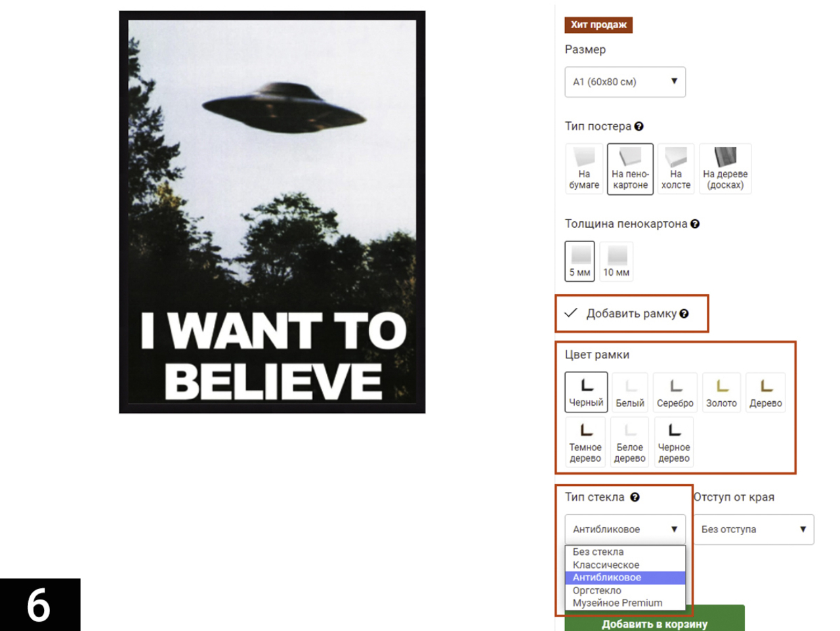Pick the 'На холсте' poster type icon

coord(675,168)
